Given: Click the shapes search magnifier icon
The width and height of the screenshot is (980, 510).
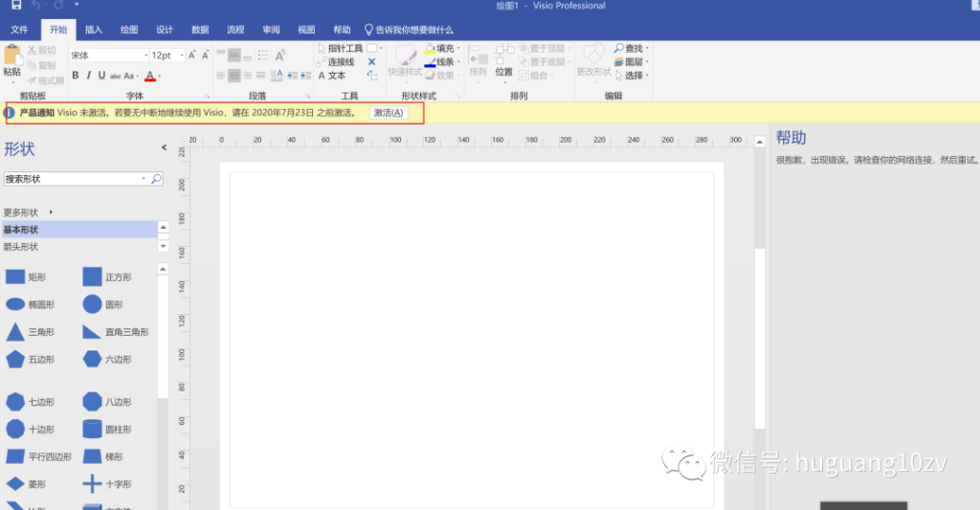Looking at the screenshot, I should pyautogui.click(x=156, y=179).
